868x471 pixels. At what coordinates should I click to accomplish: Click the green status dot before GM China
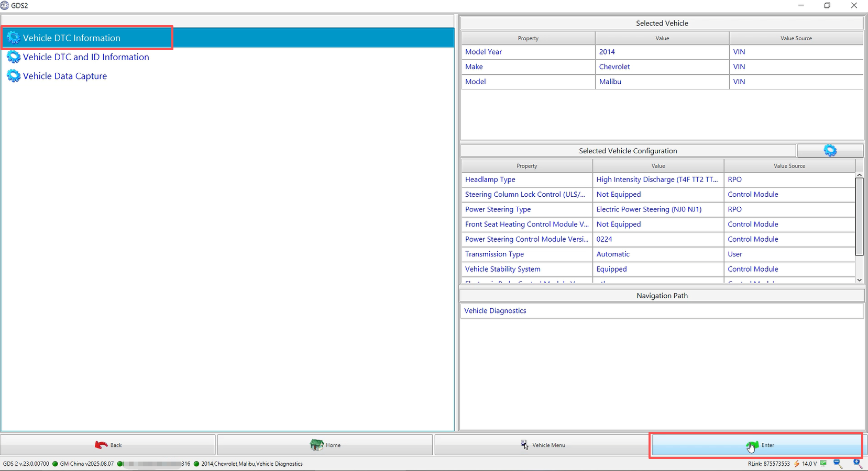(x=55, y=464)
